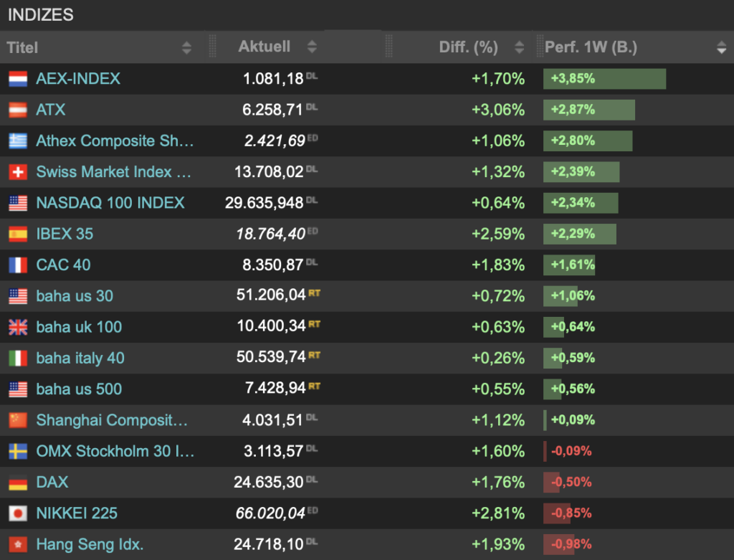Open the NASDAQ 100 INDEX link
The image size is (734, 560).
coord(110,203)
